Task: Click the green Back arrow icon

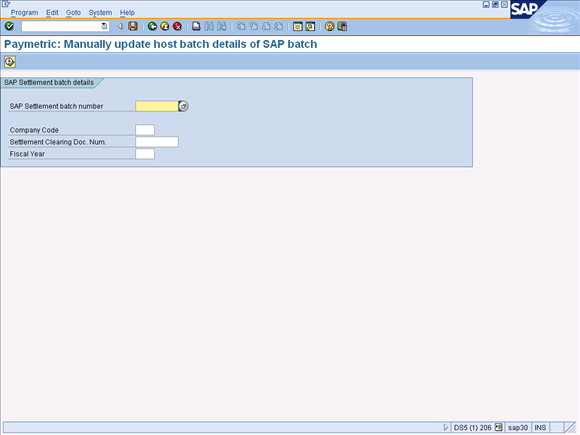Action: pyautogui.click(x=152, y=26)
